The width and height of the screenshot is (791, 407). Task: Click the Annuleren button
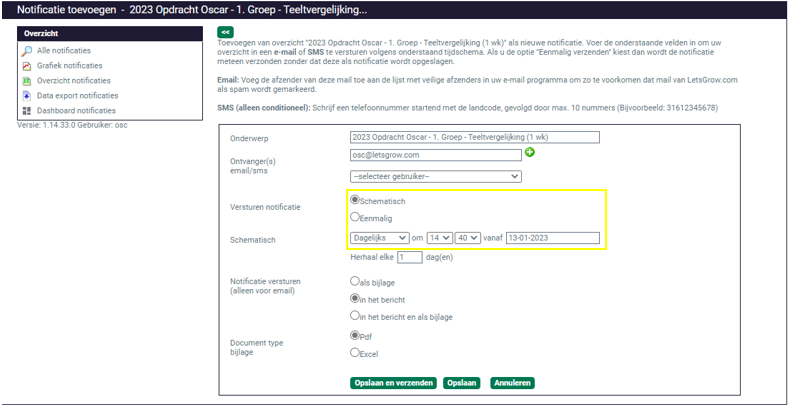click(512, 383)
